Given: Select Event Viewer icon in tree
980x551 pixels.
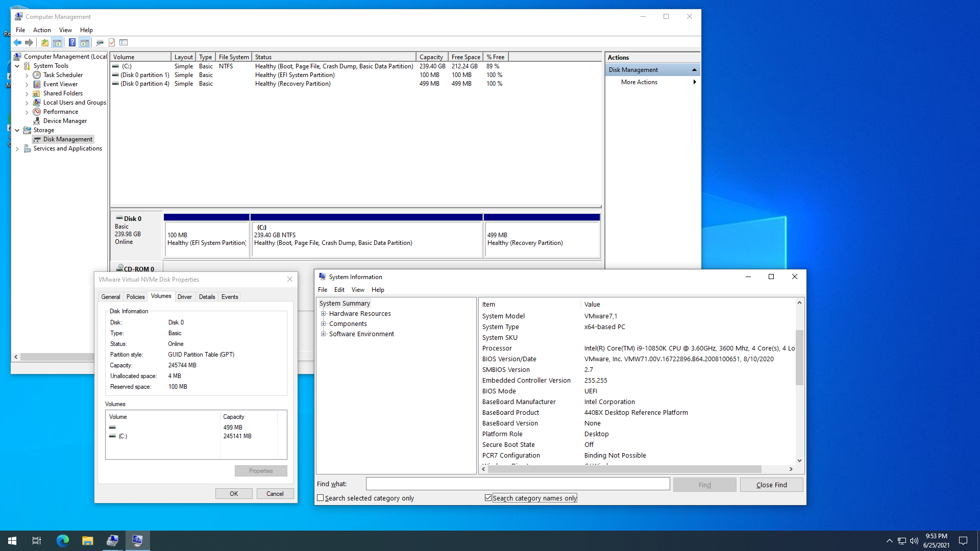Looking at the screenshot, I should pos(37,84).
